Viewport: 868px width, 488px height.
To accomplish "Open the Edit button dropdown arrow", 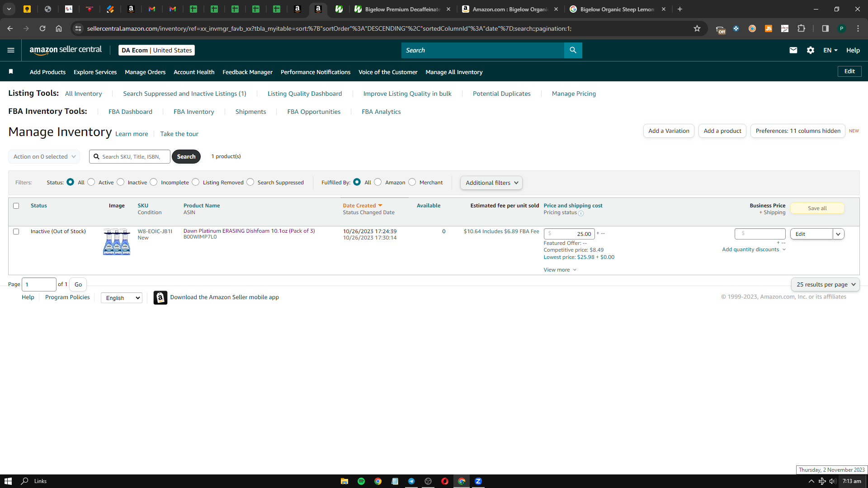I will click(x=838, y=234).
